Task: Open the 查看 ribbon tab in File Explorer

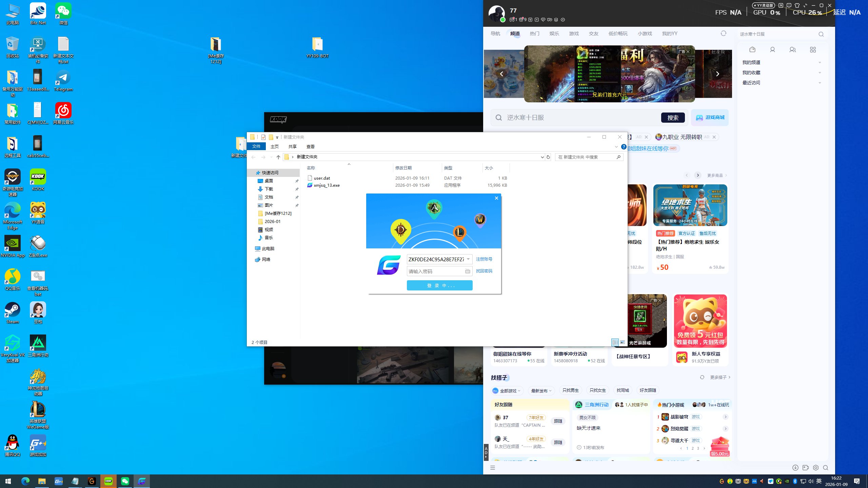Action: pyautogui.click(x=310, y=146)
